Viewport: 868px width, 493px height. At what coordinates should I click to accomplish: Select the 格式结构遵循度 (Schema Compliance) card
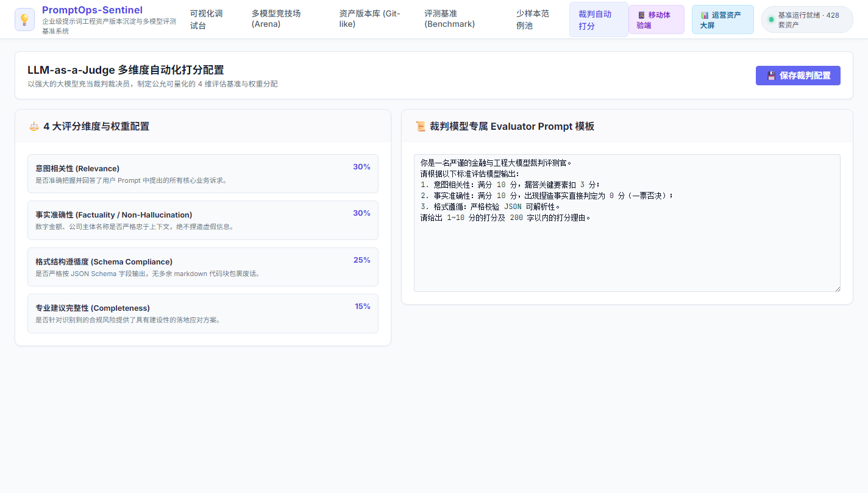[203, 267]
